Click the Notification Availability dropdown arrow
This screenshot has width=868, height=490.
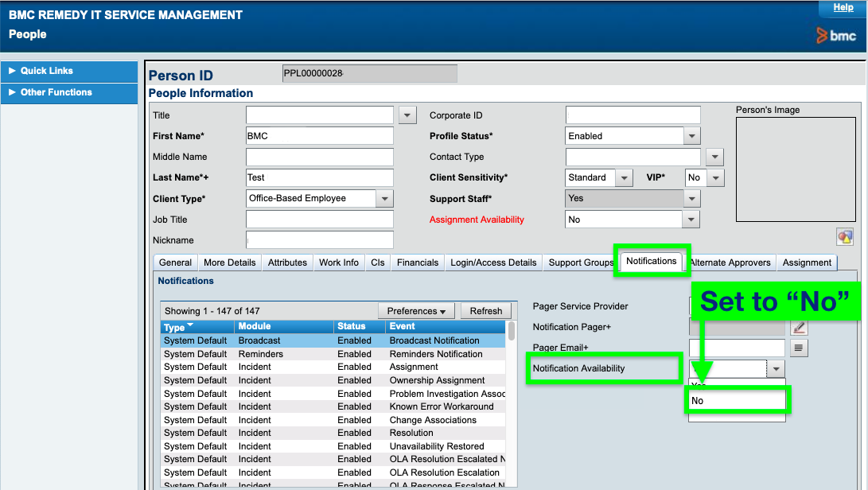pos(776,369)
